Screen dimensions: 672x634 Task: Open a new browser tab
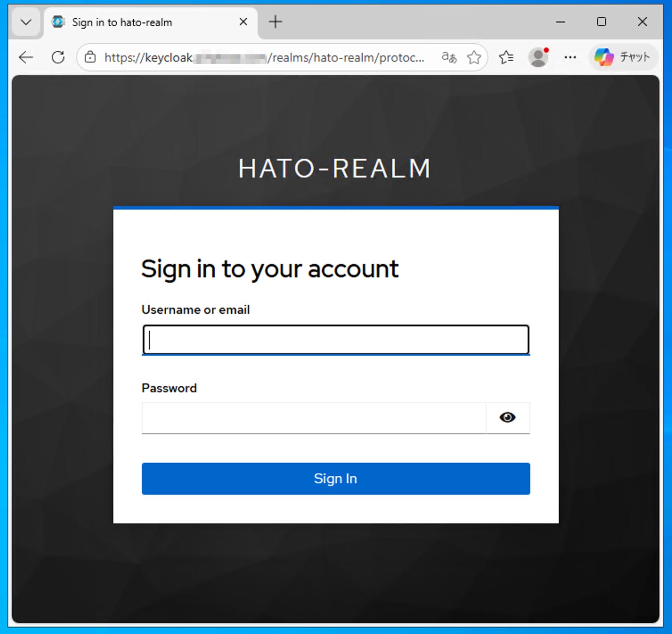tap(275, 21)
